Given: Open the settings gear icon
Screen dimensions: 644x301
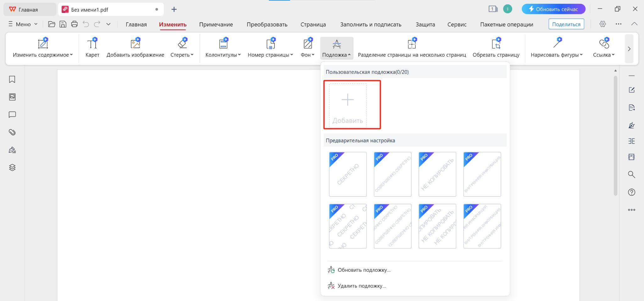Looking at the screenshot, I should click(602, 24).
